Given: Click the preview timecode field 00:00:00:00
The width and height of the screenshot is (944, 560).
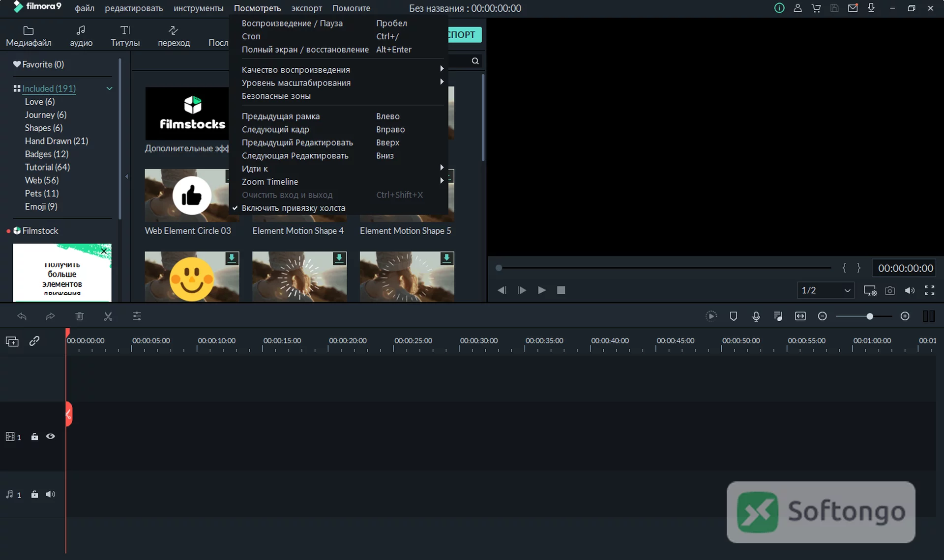Looking at the screenshot, I should 905,268.
